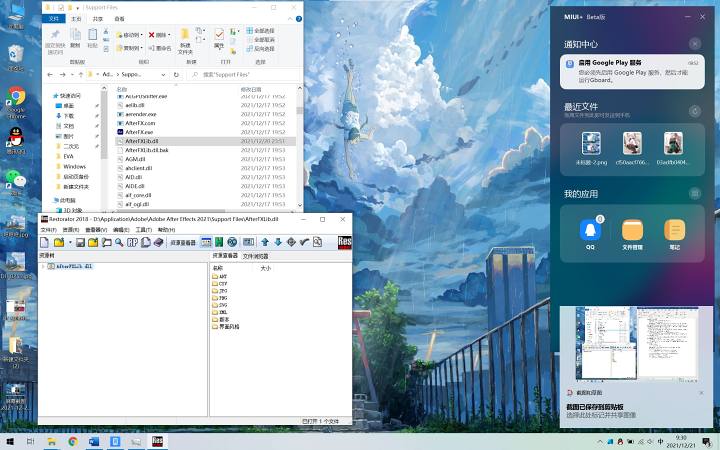Click the file list vertical scrollbar in Explorer
This screenshot has height=450, width=720.
(x=300, y=146)
